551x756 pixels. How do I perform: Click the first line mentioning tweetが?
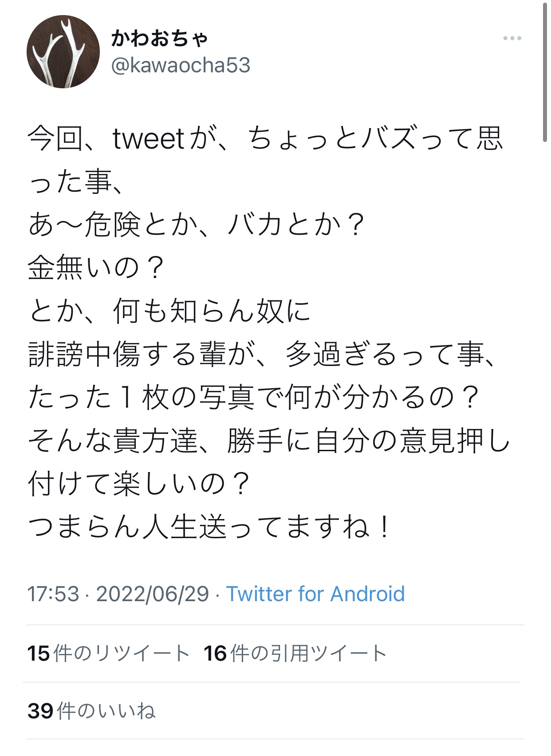265,138
